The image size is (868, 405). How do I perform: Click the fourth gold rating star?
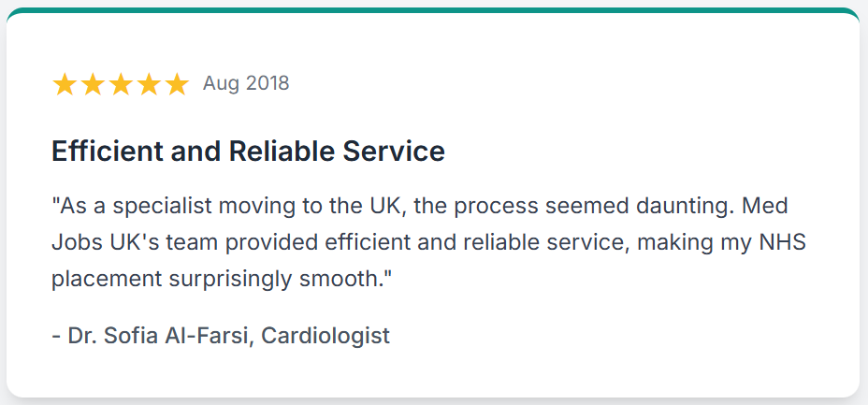tap(149, 85)
